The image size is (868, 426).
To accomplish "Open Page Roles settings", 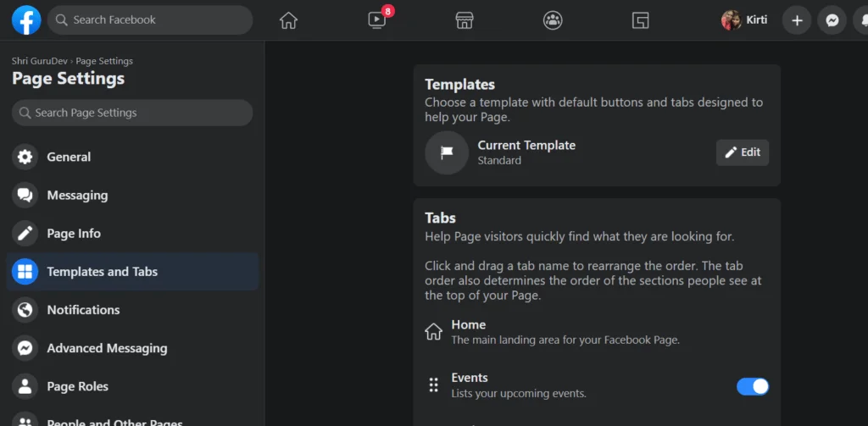I will (77, 386).
